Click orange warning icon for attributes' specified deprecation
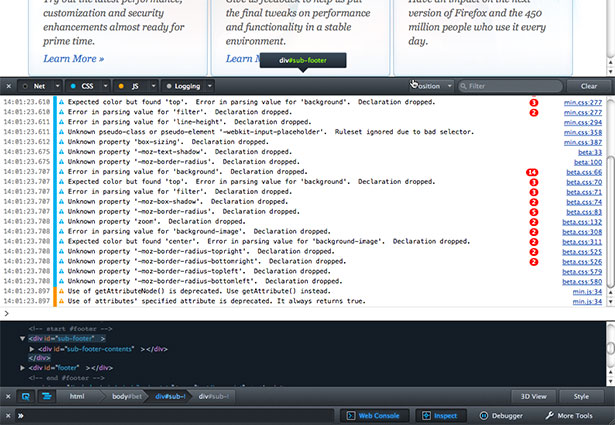The width and height of the screenshot is (615, 425). pyautogui.click(x=61, y=301)
